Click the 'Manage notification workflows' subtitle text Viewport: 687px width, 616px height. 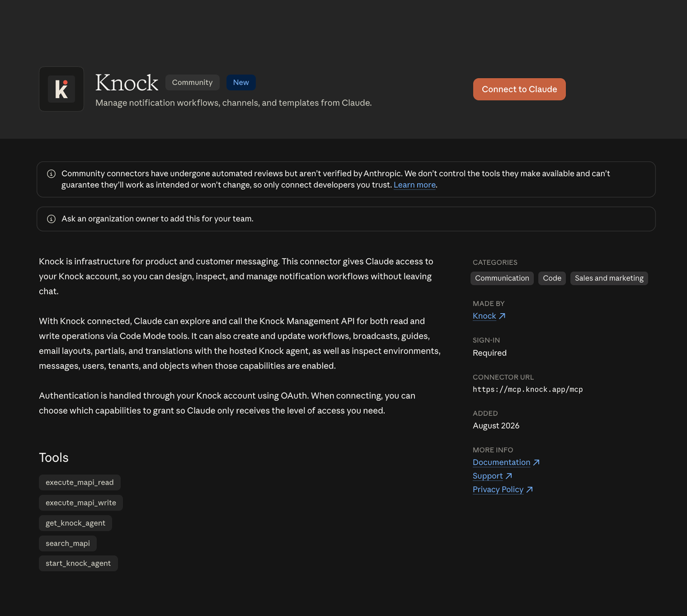[x=233, y=103]
